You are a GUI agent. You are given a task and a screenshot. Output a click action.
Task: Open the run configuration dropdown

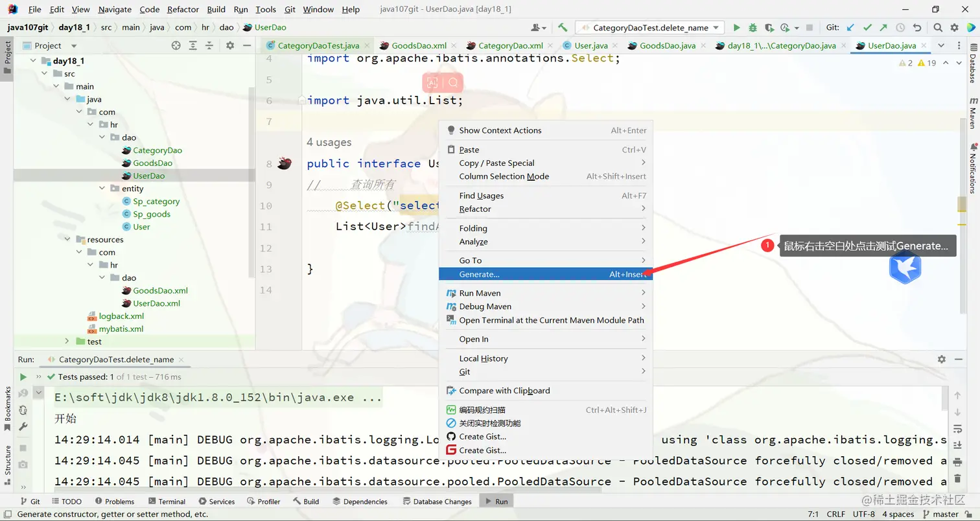pyautogui.click(x=650, y=27)
